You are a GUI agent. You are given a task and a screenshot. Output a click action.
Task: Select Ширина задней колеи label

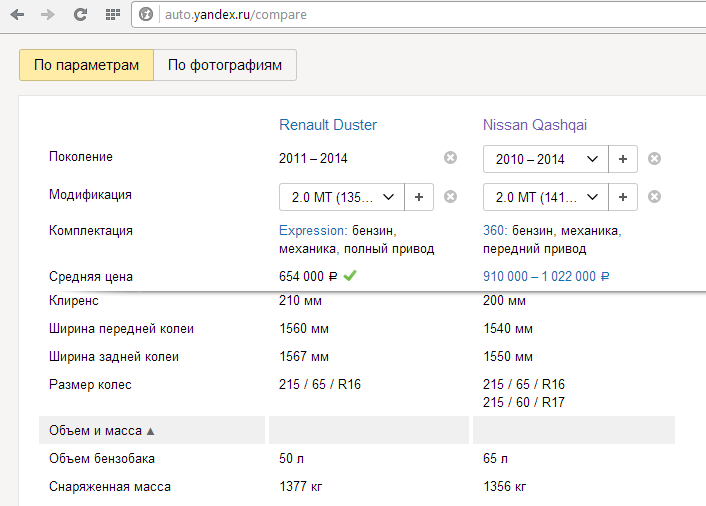tap(113, 357)
